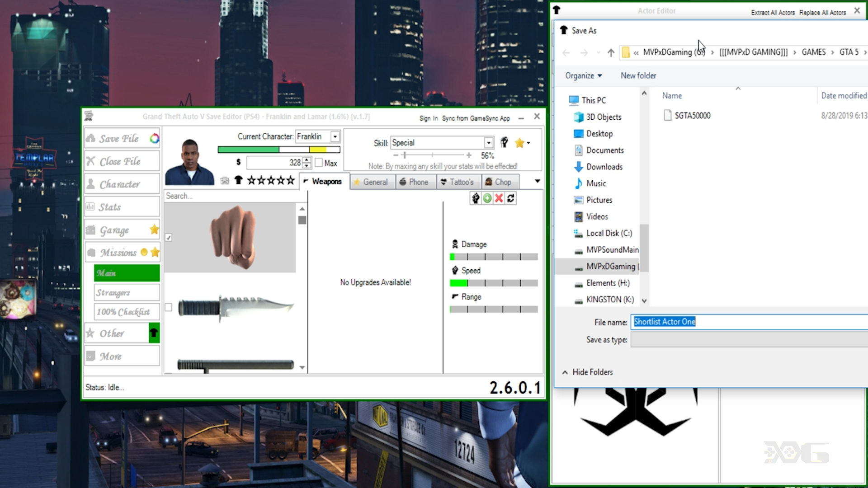Check the knife weapon checkbox
Screen dimensions: 868x488
tap(169, 307)
